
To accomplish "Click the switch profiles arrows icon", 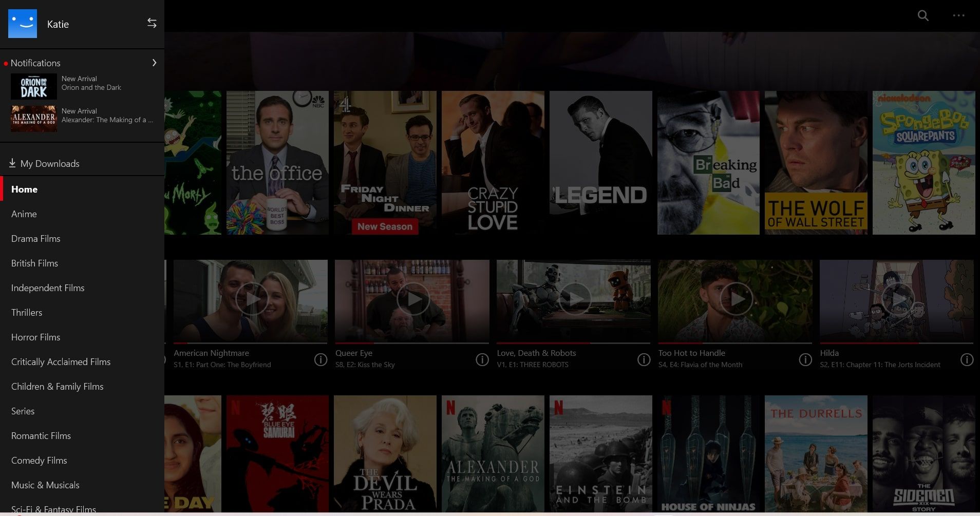I will coord(152,23).
